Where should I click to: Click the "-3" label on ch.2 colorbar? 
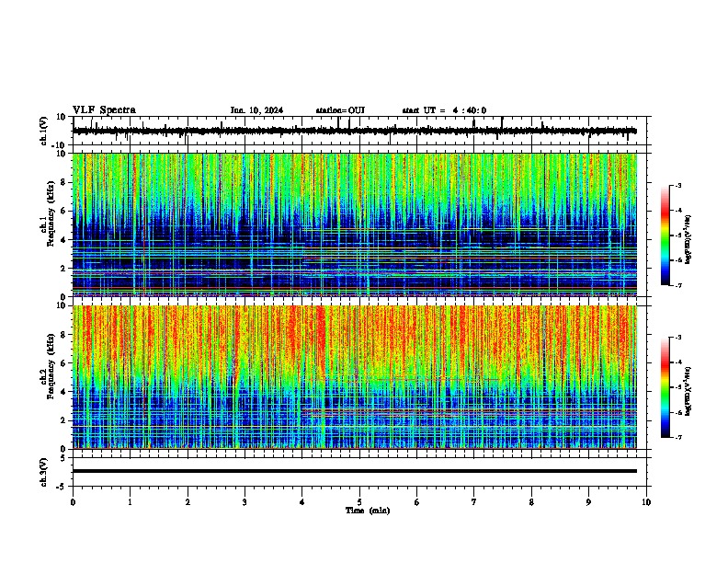tap(678, 338)
